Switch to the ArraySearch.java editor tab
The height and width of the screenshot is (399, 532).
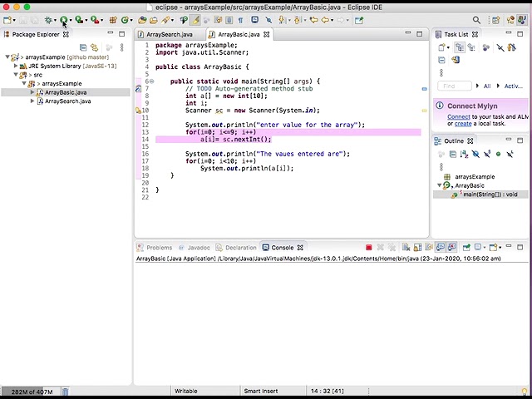click(170, 34)
